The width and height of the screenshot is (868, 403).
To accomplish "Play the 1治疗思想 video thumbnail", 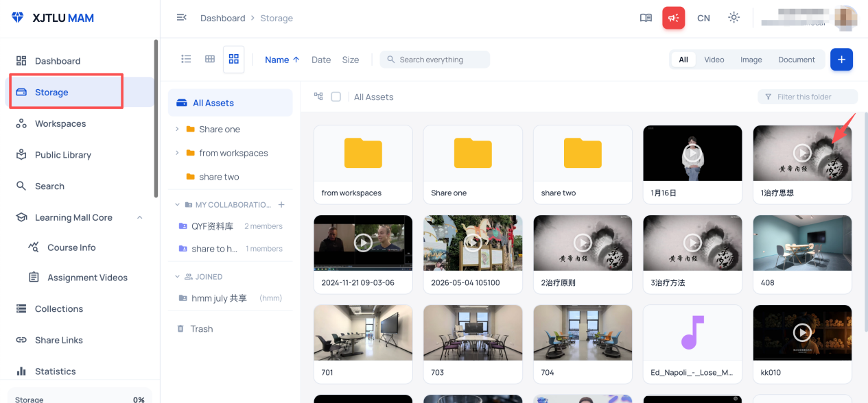I will (802, 154).
